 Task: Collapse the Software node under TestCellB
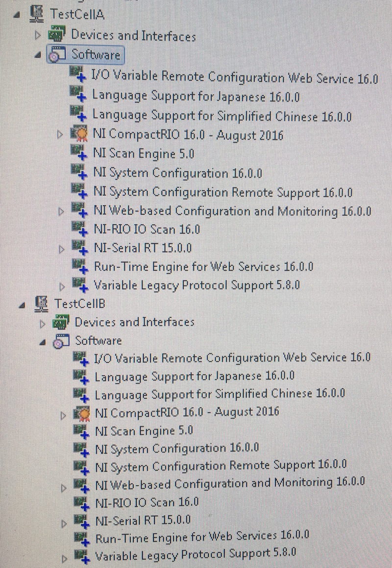pos(43,343)
